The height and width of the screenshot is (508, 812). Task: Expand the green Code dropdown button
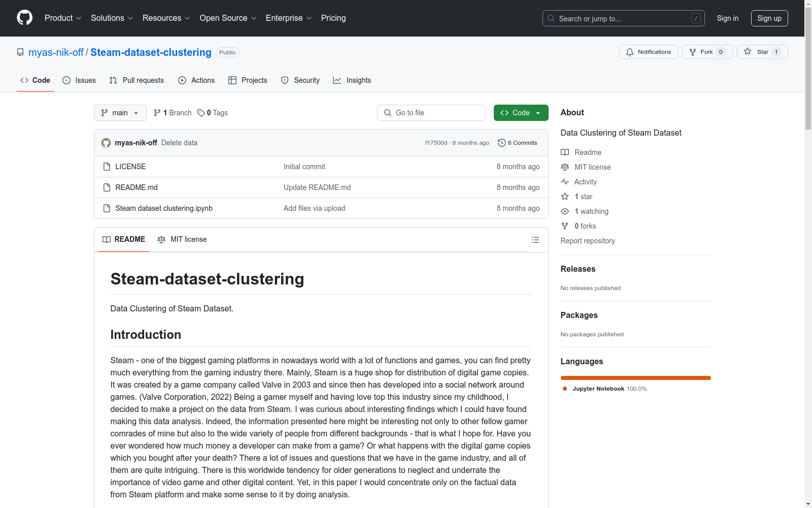521,113
